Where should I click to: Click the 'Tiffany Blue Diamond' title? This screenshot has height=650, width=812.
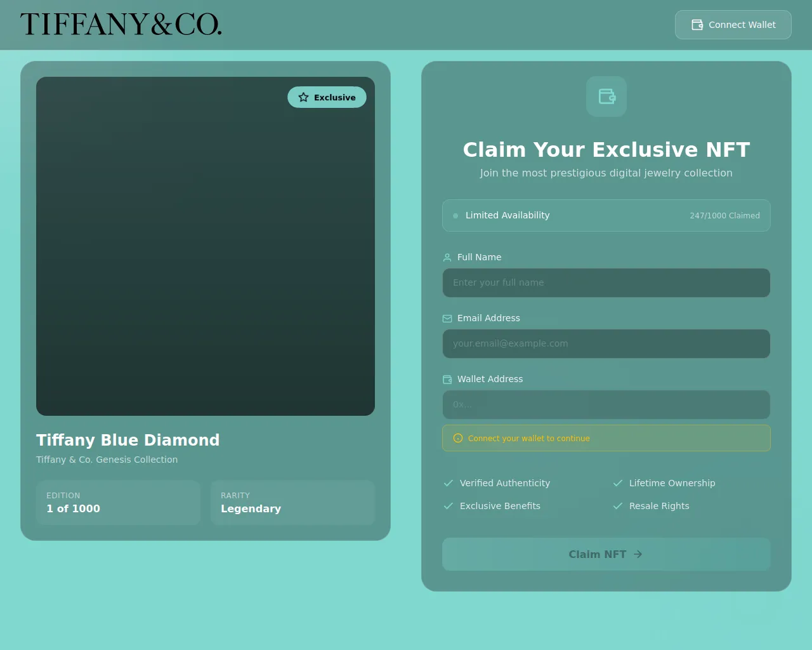(128, 440)
